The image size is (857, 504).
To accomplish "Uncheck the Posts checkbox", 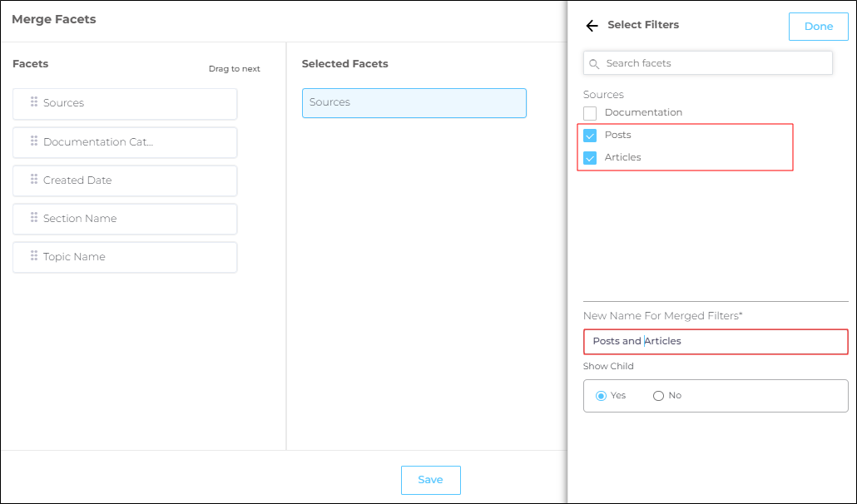I will pos(590,136).
